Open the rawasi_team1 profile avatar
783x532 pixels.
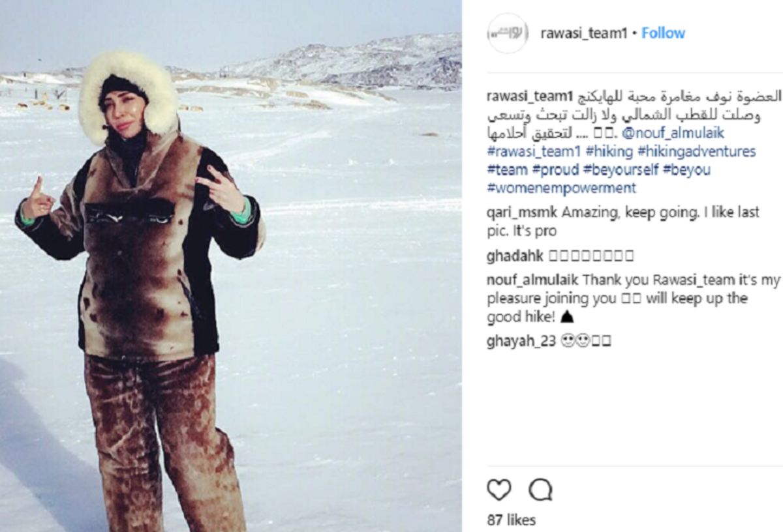click(508, 33)
